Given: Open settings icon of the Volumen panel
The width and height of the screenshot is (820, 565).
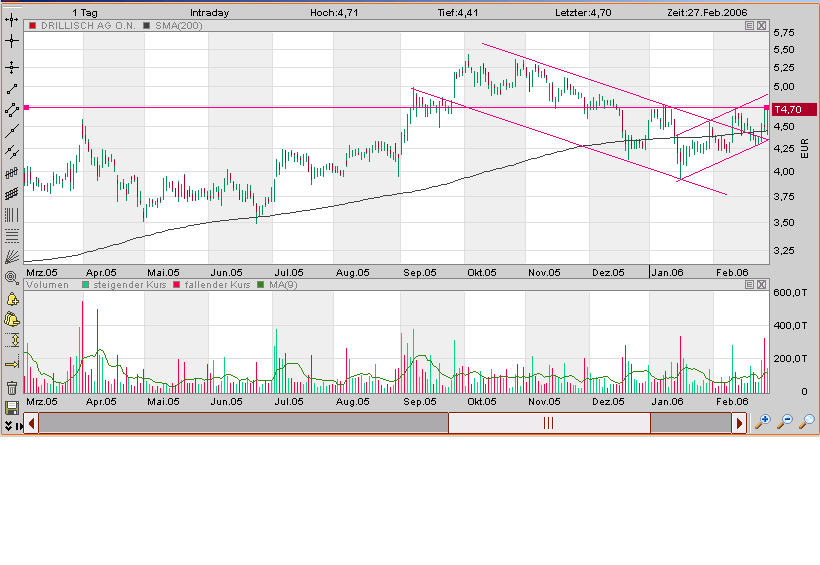Looking at the screenshot, I should pos(749,285).
